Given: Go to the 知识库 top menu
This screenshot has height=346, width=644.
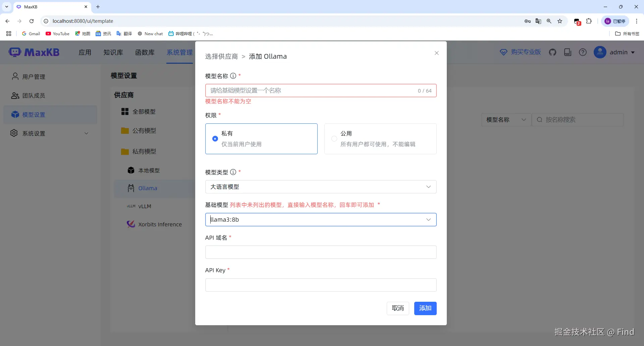Looking at the screenshot, I should [x=113, y=52].
